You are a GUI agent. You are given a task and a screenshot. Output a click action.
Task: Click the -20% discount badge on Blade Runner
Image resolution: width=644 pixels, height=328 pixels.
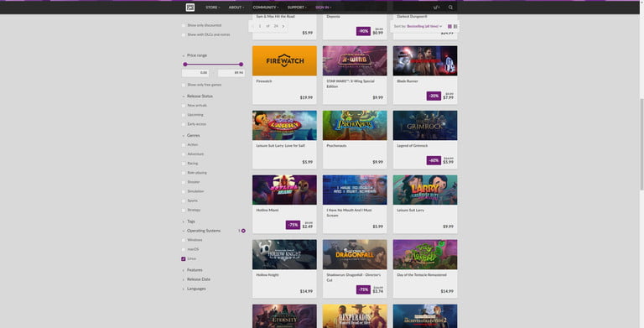coord(434,96)
